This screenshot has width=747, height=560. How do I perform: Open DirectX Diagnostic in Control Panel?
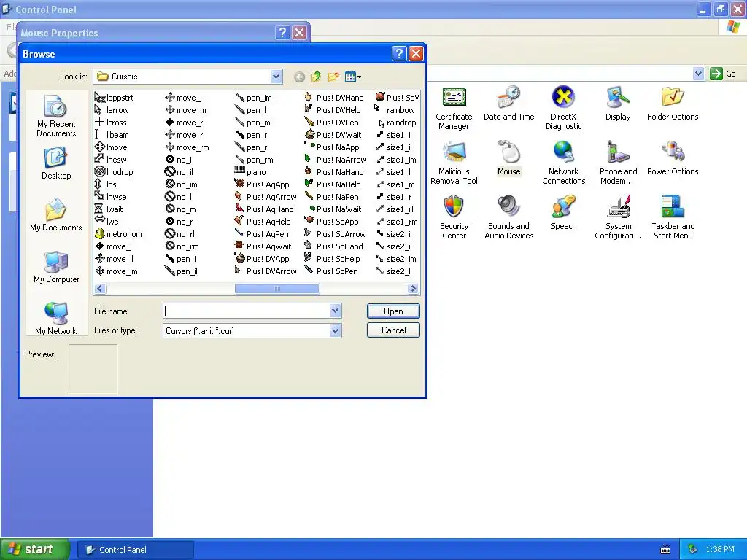point(564,109)
